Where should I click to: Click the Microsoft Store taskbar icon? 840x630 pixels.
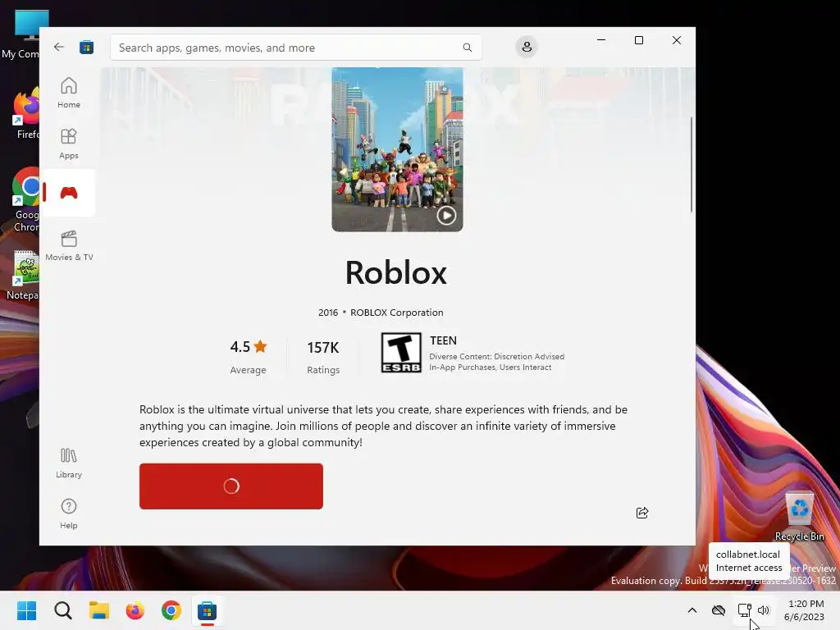207,610
